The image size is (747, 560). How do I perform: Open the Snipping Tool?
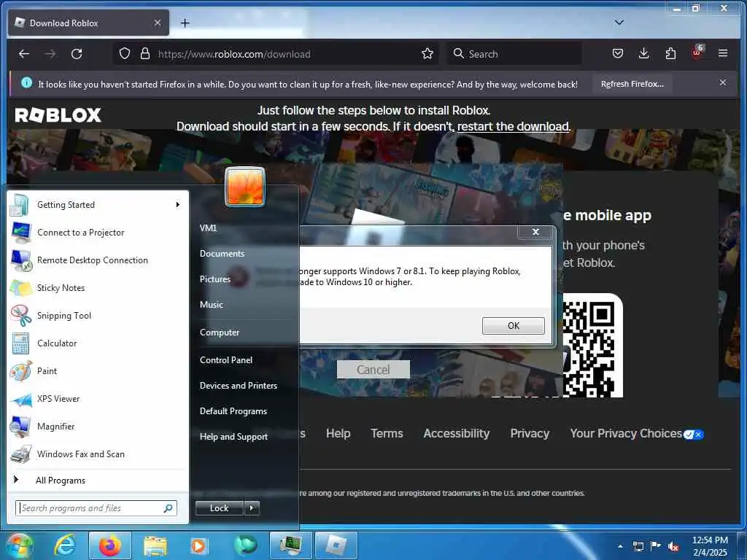(98, 316)
